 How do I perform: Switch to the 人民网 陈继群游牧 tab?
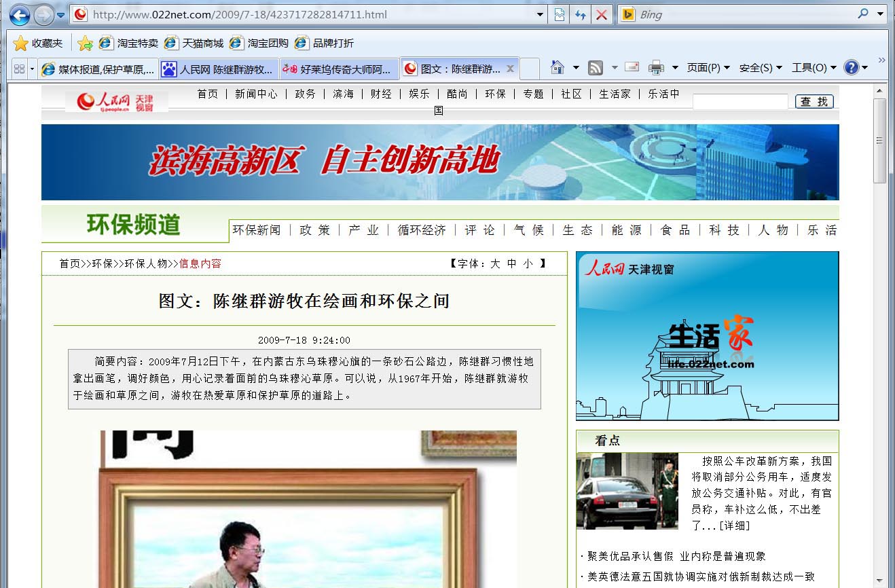click(219, 69)
